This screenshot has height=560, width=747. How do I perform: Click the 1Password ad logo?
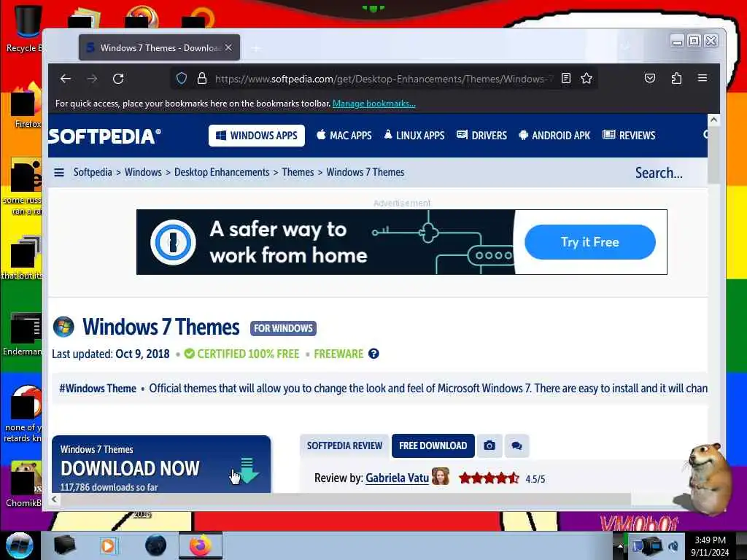tap(173, 242)
